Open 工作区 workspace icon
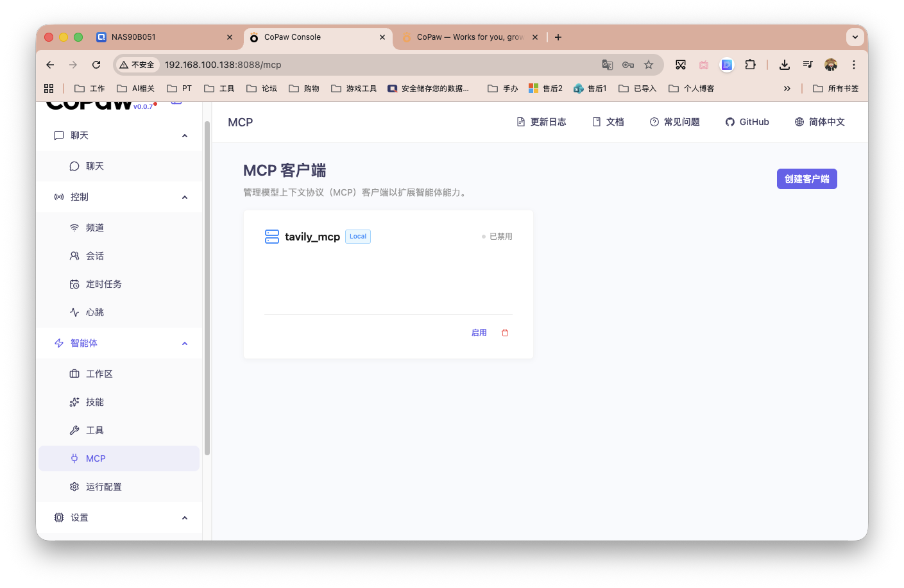The width and height of the screenshot is (904, 588). click(x=73, y=373)
